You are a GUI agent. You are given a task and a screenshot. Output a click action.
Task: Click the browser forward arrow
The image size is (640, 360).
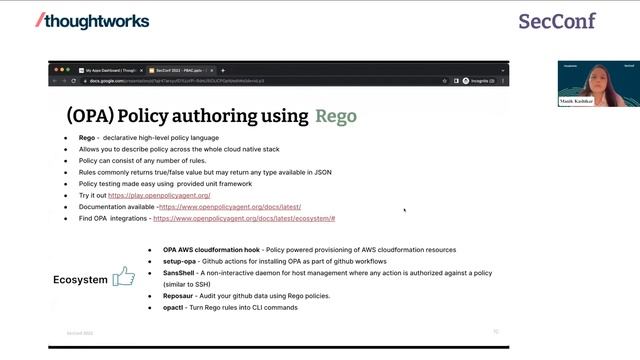point(64,81)
